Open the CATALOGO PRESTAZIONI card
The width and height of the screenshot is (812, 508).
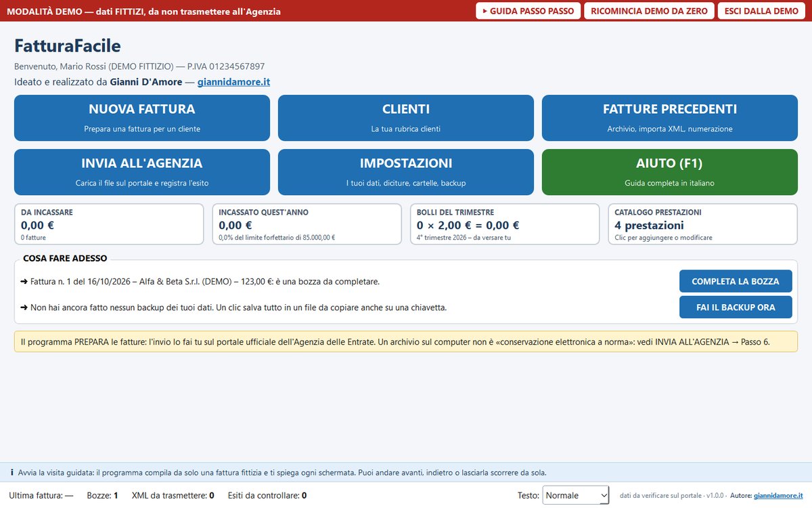point(702,224)
